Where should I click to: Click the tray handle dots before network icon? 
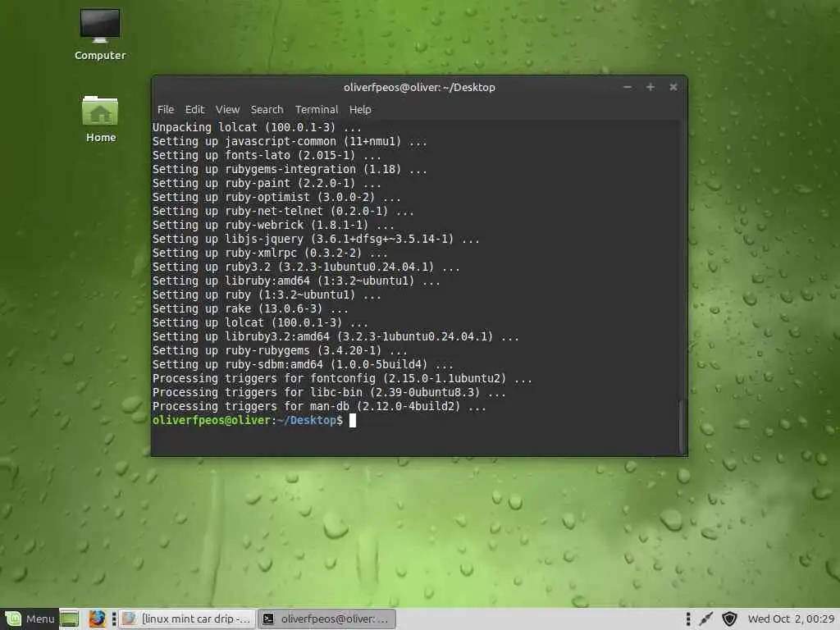coord(688,619)
